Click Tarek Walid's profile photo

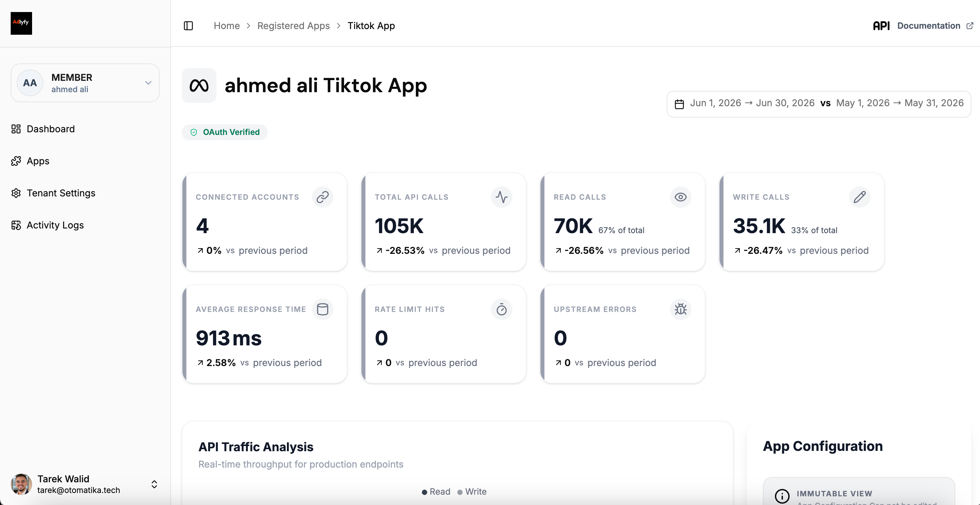(x=21, y=484)
